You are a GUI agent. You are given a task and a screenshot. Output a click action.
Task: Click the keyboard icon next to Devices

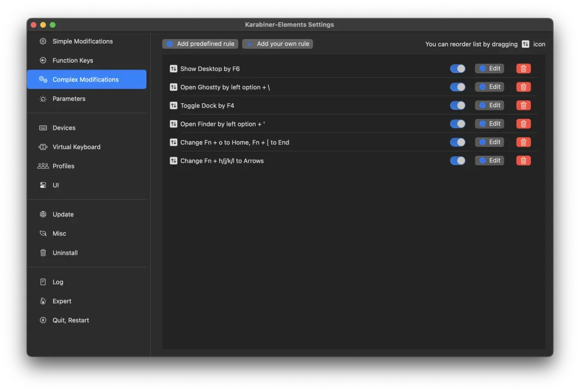click(x=43, y=128)
